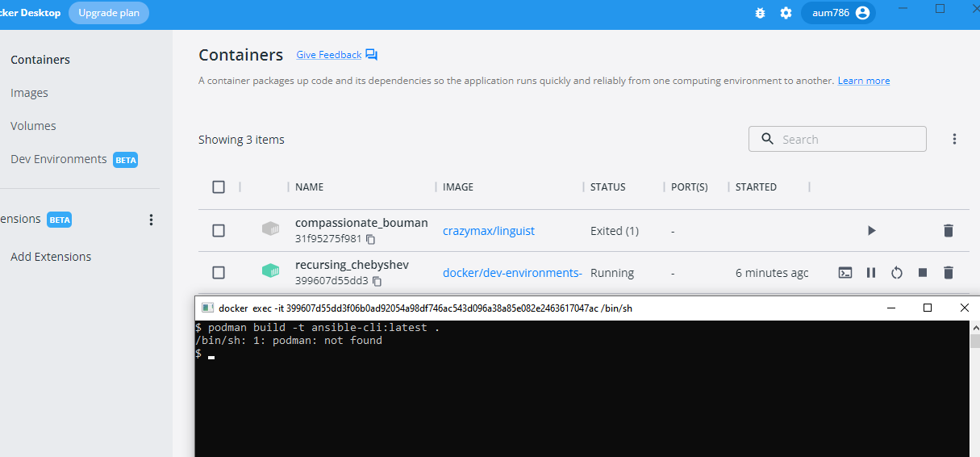Restart the recursing_chebyshev container
Image resolution: width=980 pixels, height=457 pixels.
point(897,273)
